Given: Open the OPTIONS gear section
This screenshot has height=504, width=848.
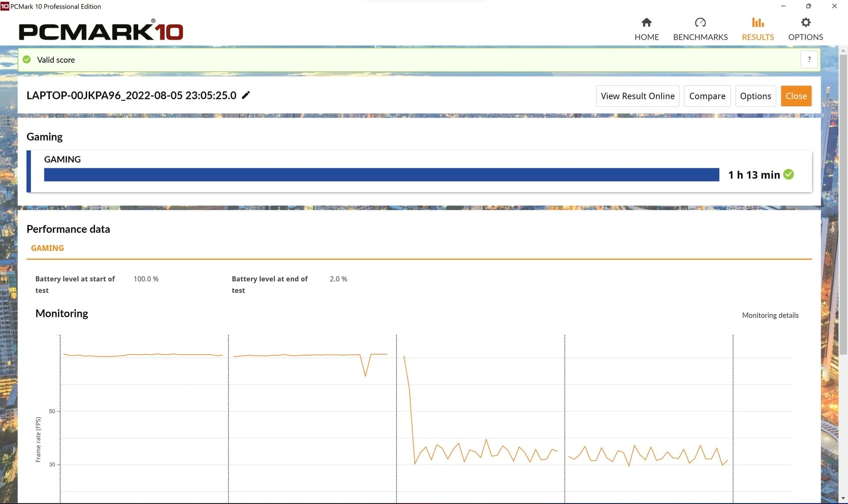Looking at the screenshot, I should [806, 29].
